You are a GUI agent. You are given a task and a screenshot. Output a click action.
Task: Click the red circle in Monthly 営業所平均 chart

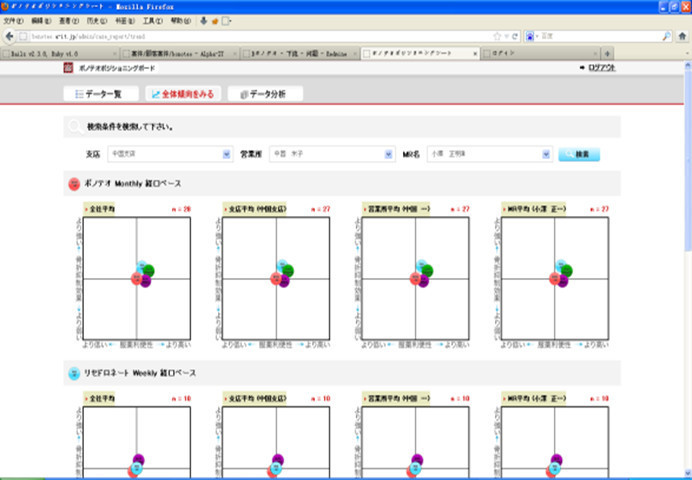(x=415, y=278)
